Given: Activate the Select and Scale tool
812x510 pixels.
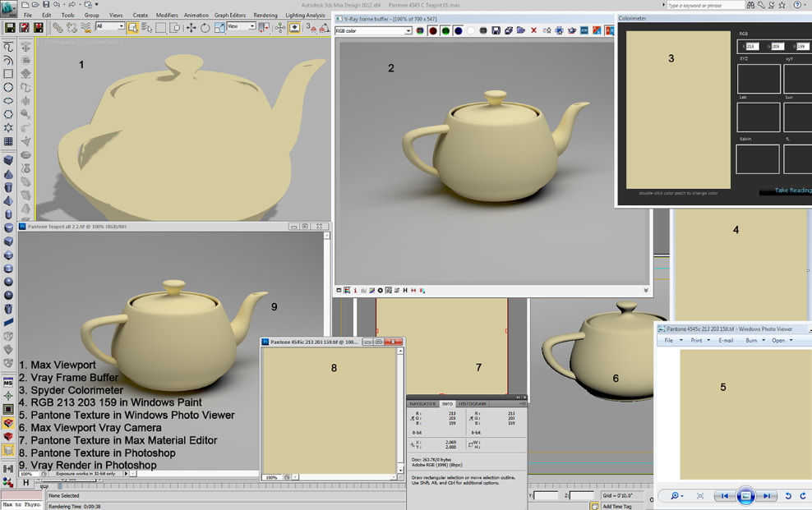Looking at the screenshot, I should tap(219, 27).
